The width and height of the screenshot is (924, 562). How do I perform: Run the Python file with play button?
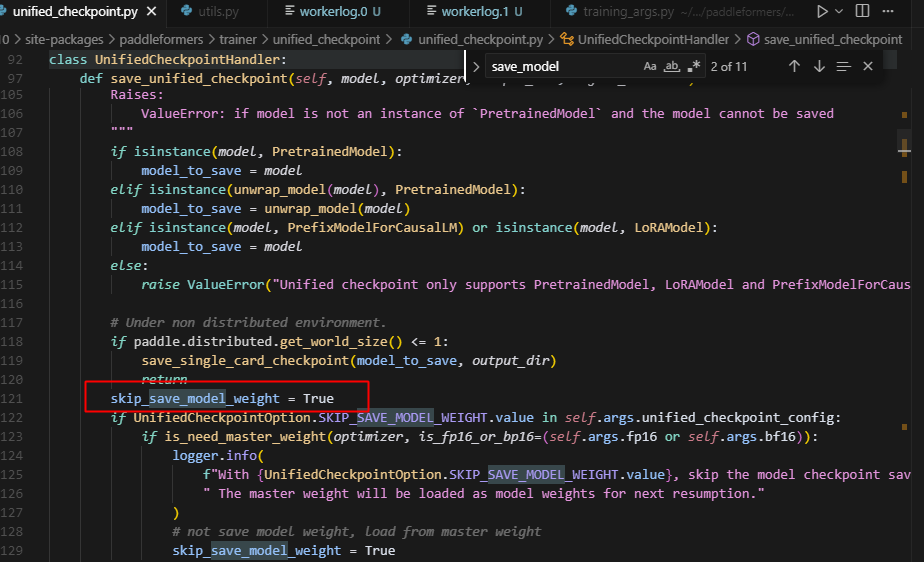[822, 12]
